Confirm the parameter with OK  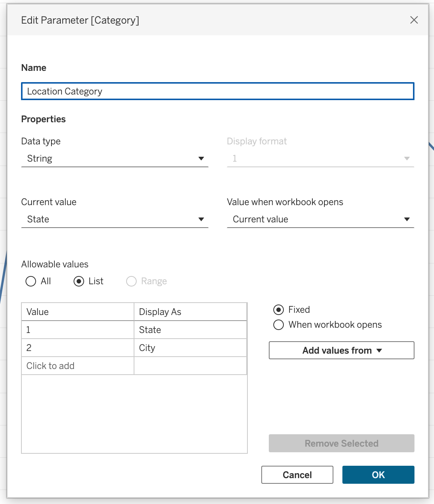pos(378,475)
